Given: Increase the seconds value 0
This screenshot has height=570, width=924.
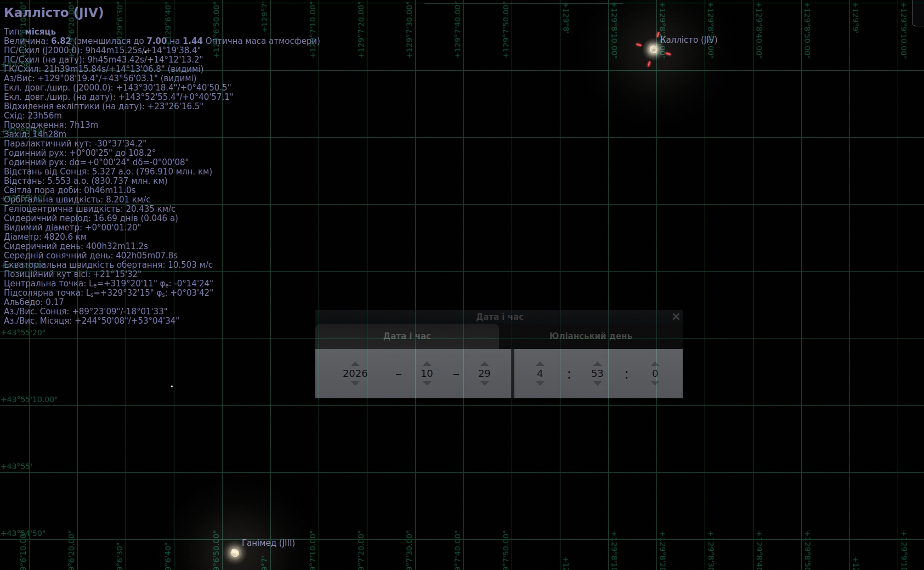Looking at the screenshot, I should pyautogui.click(x=655, y=364).
